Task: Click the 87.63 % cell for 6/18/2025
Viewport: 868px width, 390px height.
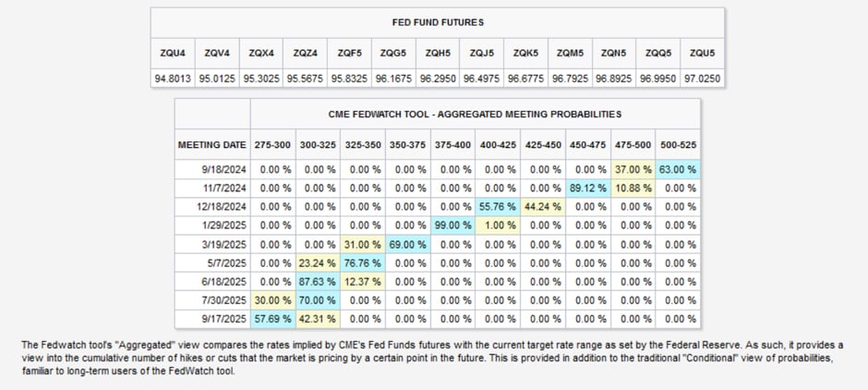Action: pyautogui.click(x=319, y=281)
